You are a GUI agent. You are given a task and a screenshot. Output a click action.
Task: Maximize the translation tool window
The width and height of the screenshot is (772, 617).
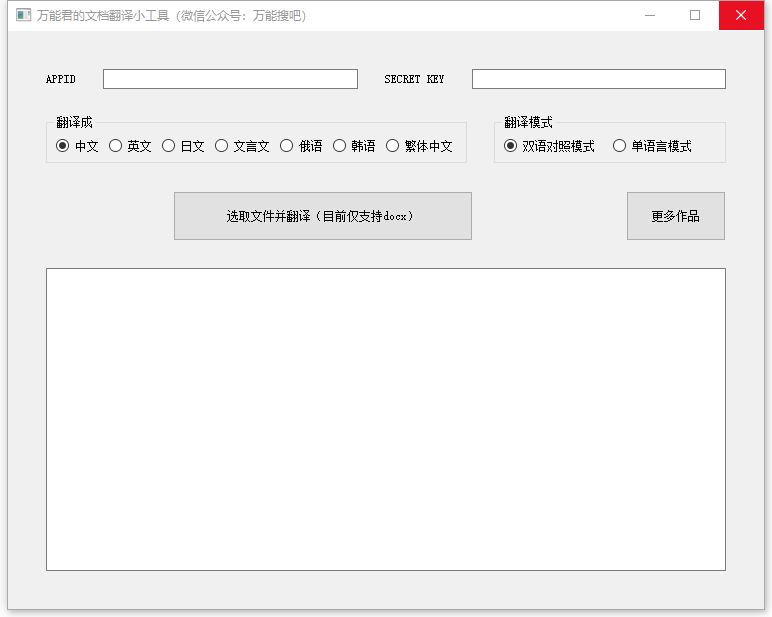[x=695, y=15]
